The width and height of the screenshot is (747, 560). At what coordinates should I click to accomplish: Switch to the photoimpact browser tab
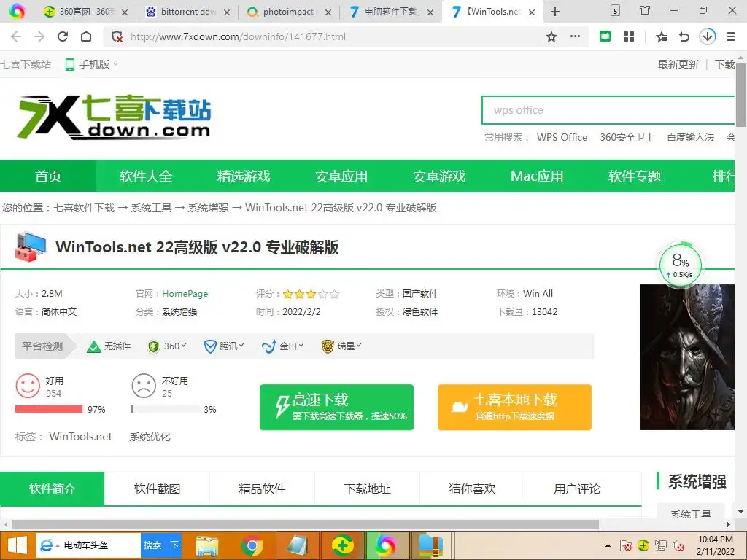pos(289,12)
